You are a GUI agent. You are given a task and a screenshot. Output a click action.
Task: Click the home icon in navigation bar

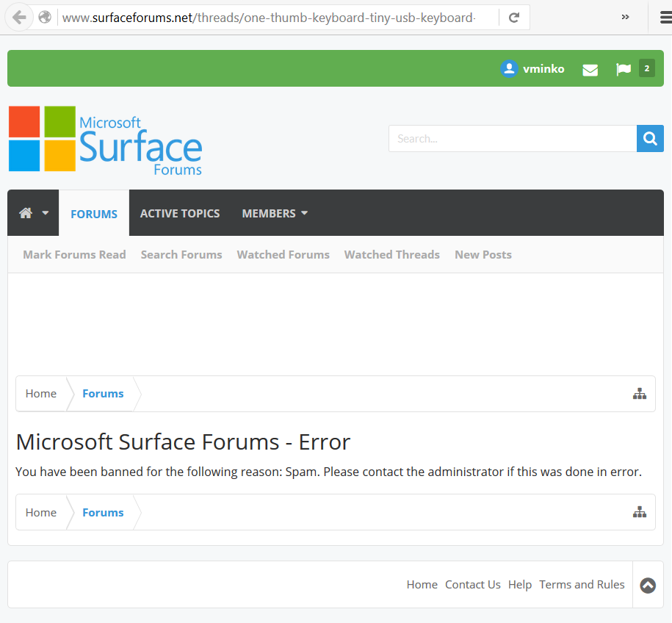(26, 213)
